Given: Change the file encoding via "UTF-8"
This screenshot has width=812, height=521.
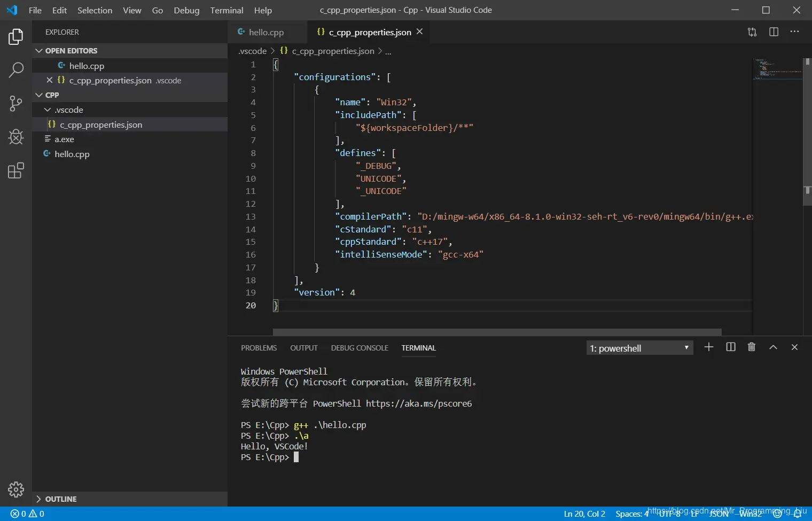Looking at the screenshot, I should [x=669, y=514].
